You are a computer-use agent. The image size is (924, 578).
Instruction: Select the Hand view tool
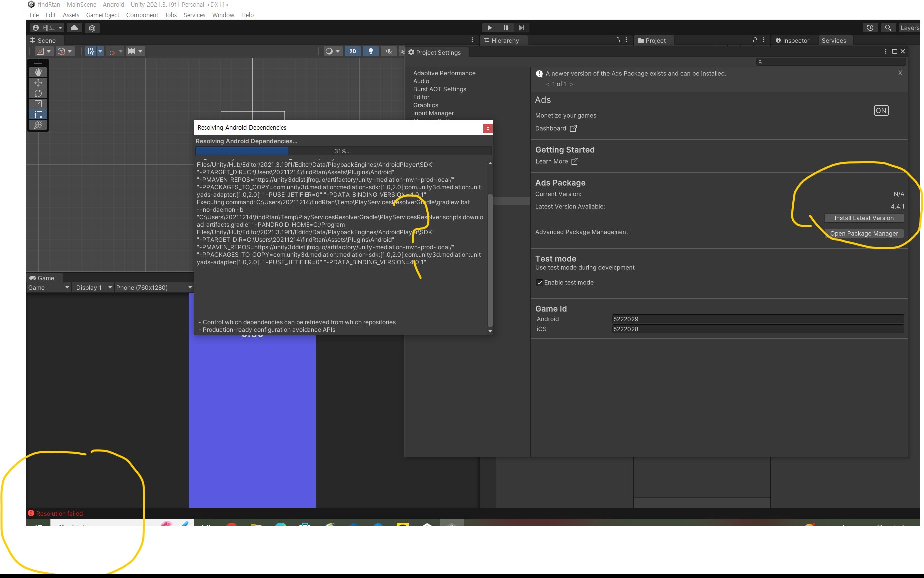(38, 72)
